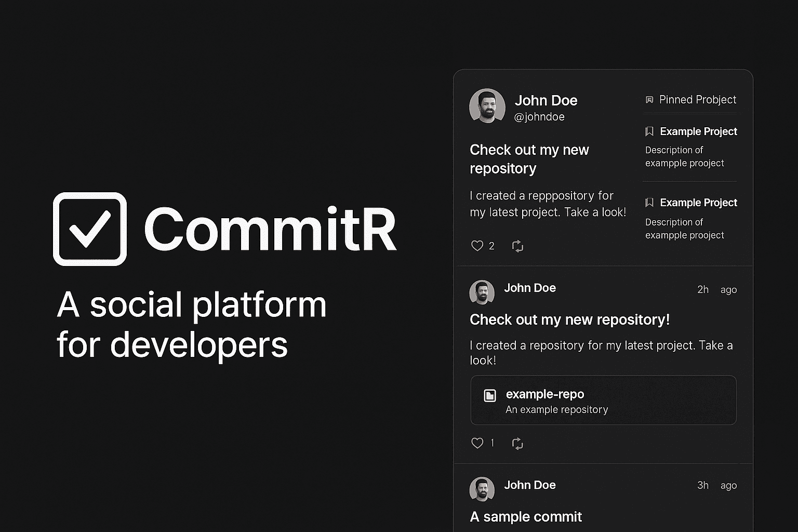Open the @johndoe profile handle

pos(540,117)
